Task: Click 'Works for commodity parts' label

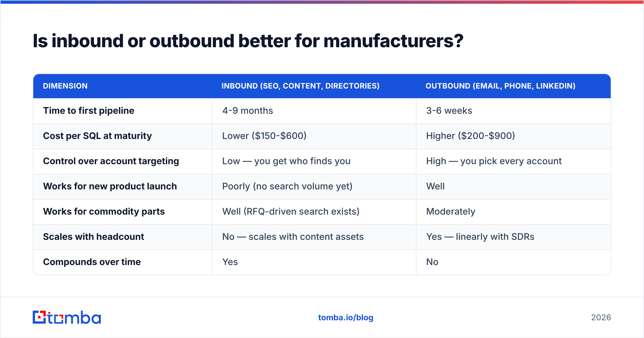Action: (x=104, y=211)
